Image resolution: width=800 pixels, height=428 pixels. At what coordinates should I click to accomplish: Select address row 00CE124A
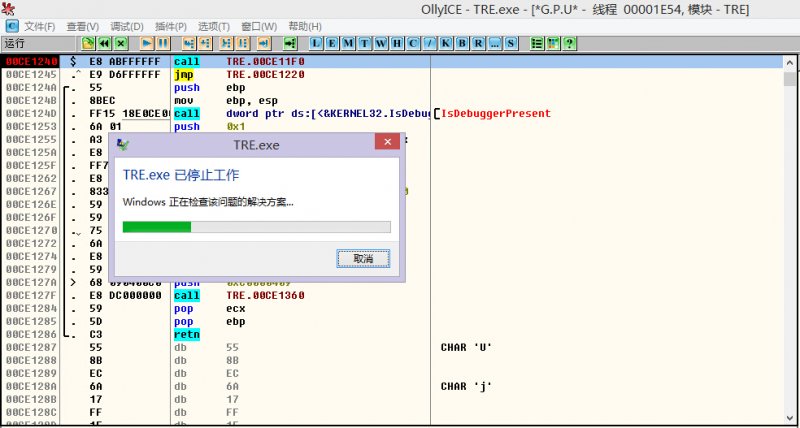32,88
